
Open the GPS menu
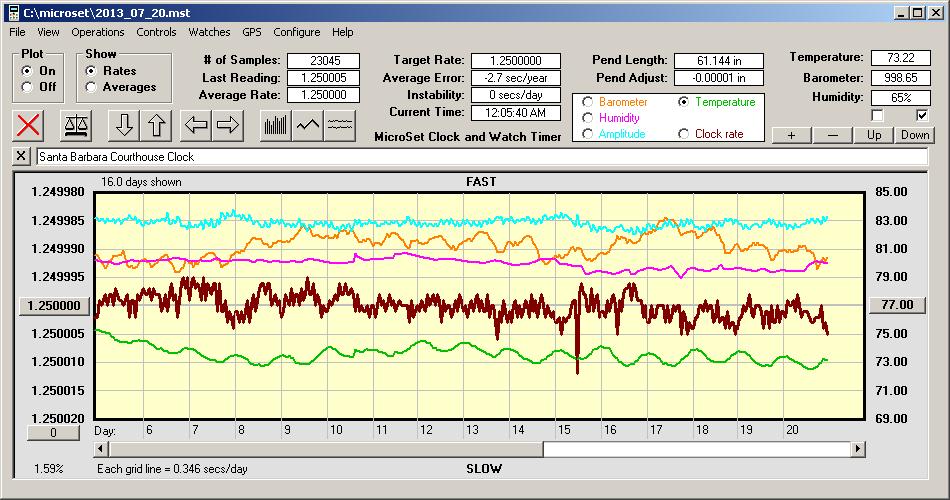point(251,32)
